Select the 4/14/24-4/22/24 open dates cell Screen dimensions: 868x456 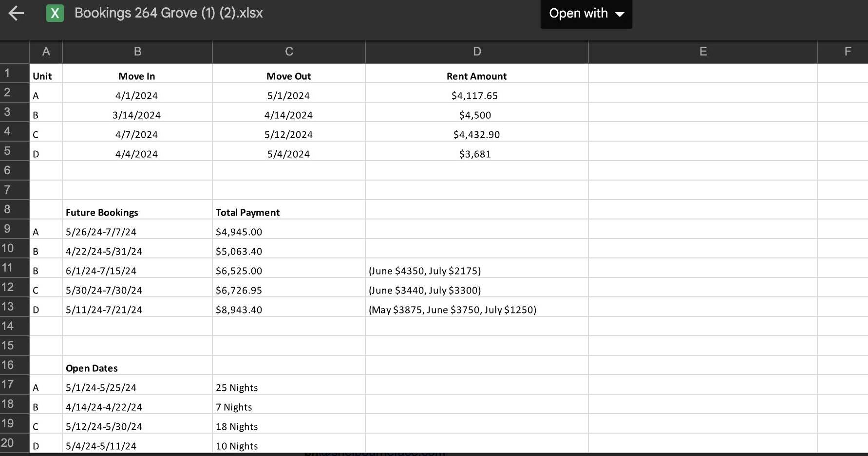coord(137,404)
